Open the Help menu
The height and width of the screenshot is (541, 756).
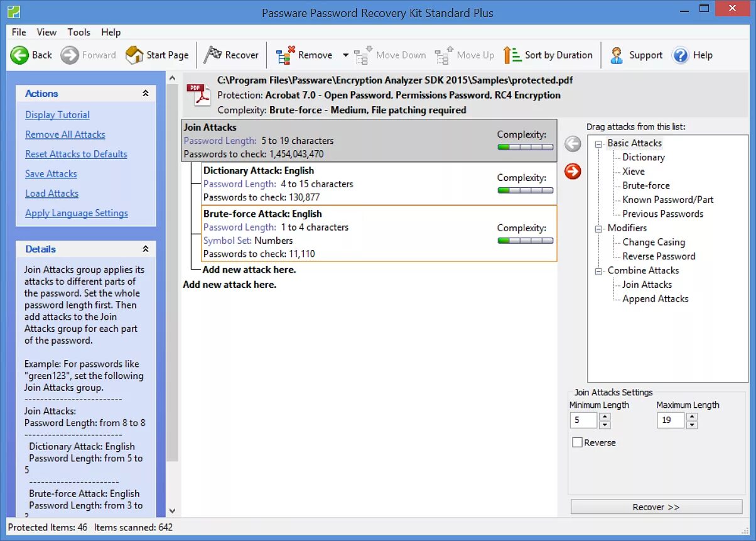click(x=111, y=32)
